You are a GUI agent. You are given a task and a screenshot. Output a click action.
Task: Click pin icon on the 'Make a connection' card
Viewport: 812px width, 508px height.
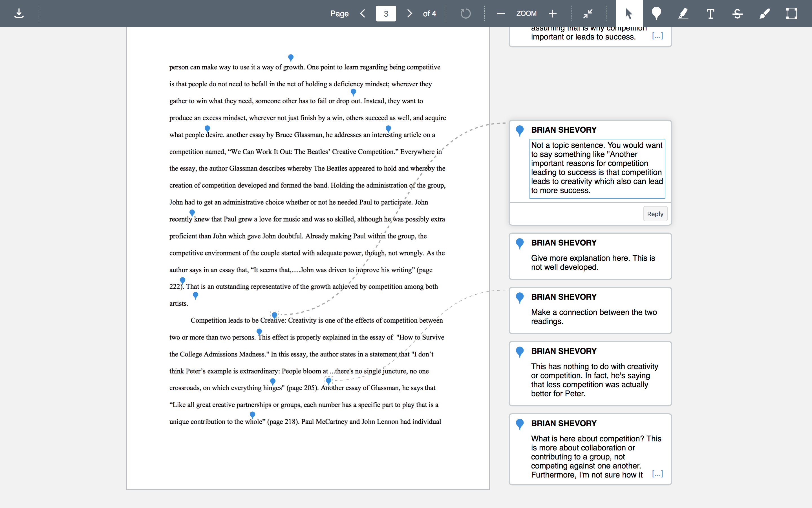[x=520, y=297]
